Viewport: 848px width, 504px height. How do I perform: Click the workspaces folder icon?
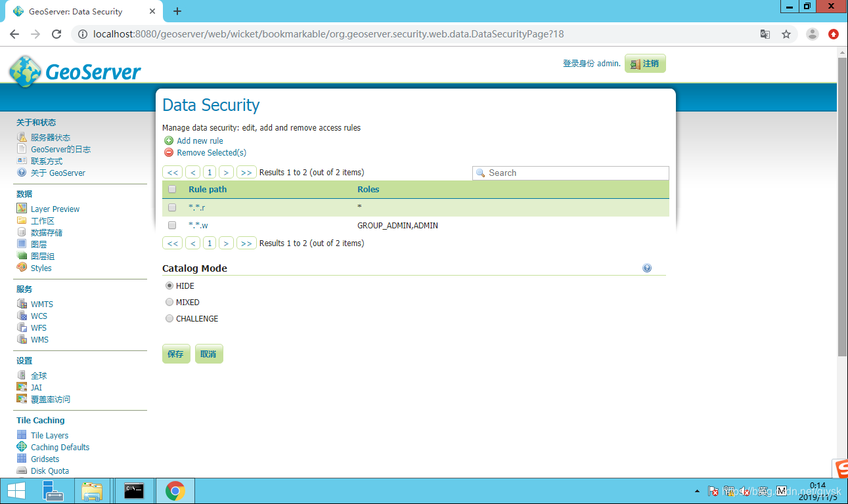(x=22, y=220)
